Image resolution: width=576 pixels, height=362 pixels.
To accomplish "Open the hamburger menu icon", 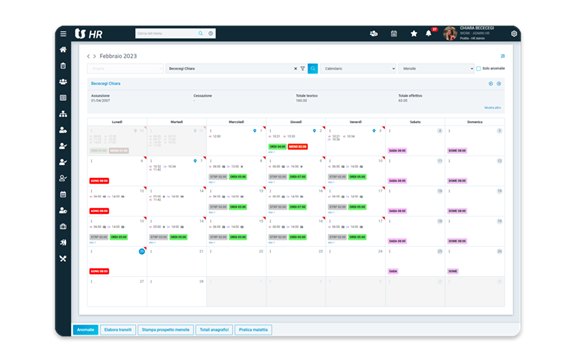I will coord(63,34).
